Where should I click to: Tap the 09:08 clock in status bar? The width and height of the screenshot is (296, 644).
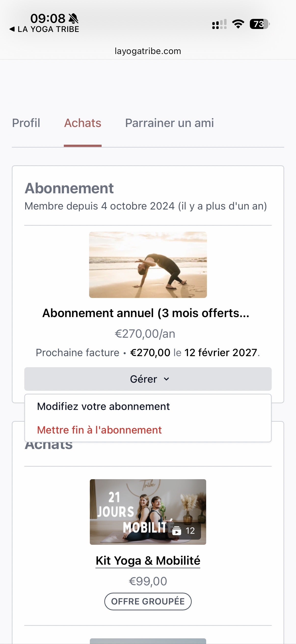pyautogui.click(x=48, y=18)
